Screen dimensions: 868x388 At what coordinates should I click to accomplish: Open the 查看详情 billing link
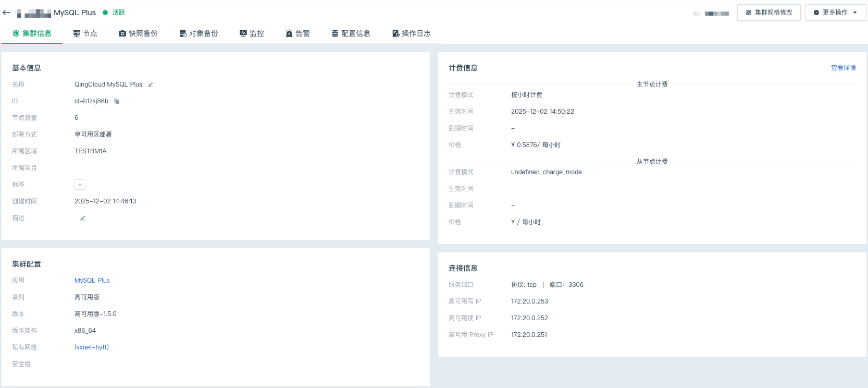(x=844, y=68)
